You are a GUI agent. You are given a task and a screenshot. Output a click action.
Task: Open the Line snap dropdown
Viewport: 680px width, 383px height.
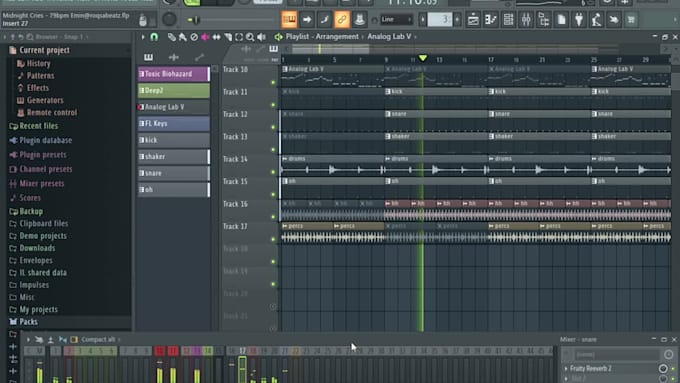tap(396, 20)
